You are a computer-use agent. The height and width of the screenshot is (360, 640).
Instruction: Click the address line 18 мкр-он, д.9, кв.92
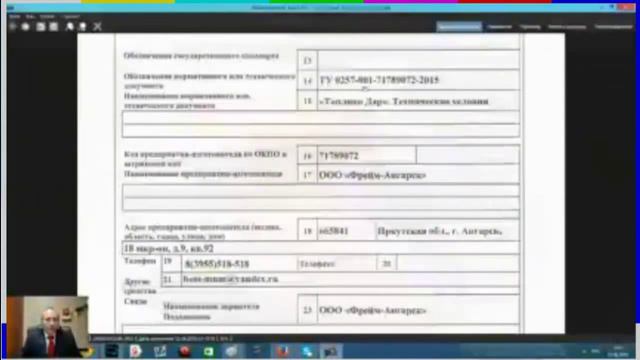tap(320, 248)
